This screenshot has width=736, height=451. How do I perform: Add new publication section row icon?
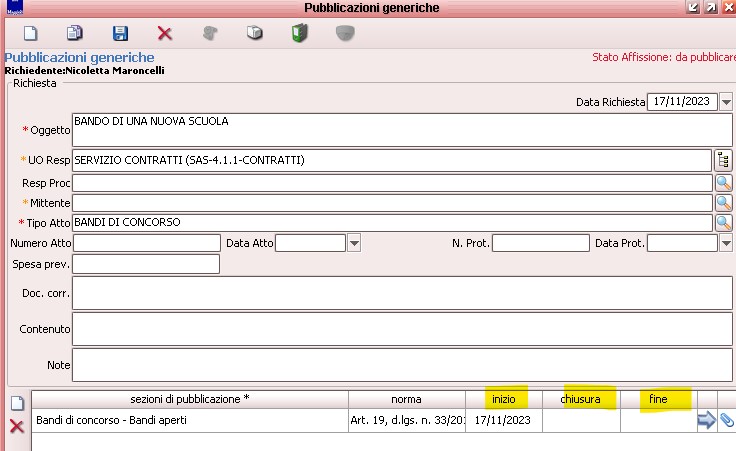pyautogui.click(x=16, y=404)
